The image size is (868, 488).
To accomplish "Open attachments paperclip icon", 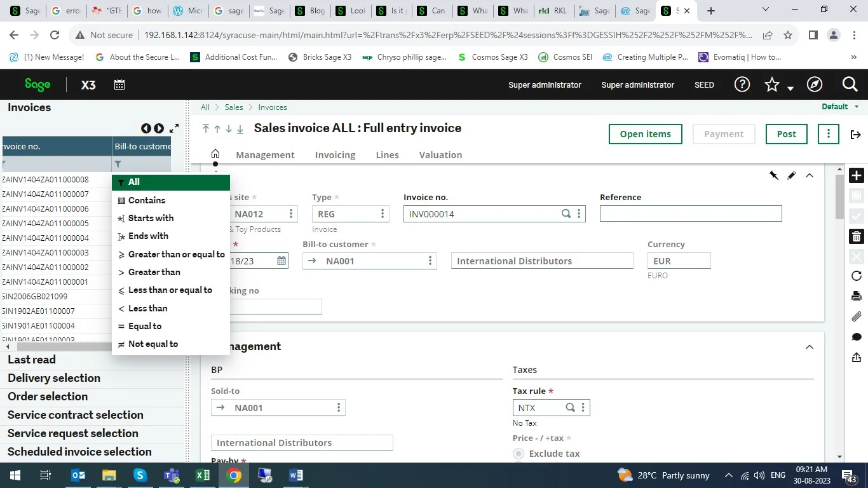I will click(857, 316).
